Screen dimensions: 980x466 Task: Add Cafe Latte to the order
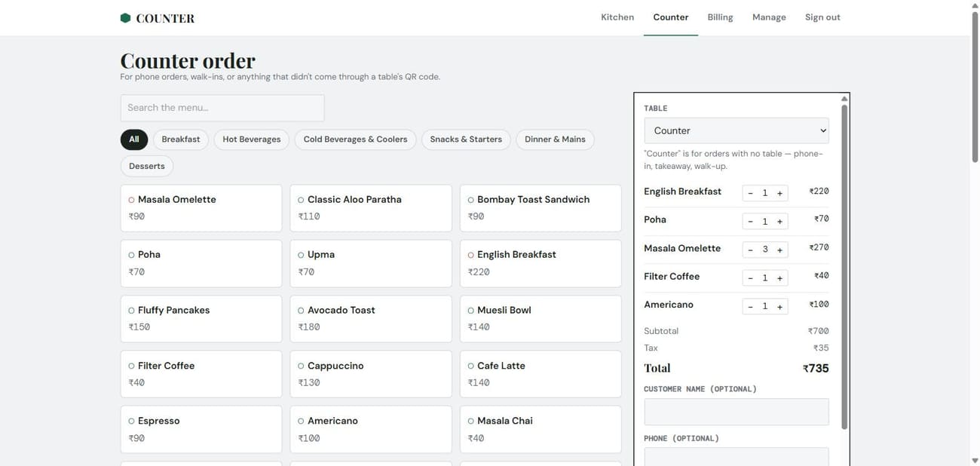[x=541, y=374]
